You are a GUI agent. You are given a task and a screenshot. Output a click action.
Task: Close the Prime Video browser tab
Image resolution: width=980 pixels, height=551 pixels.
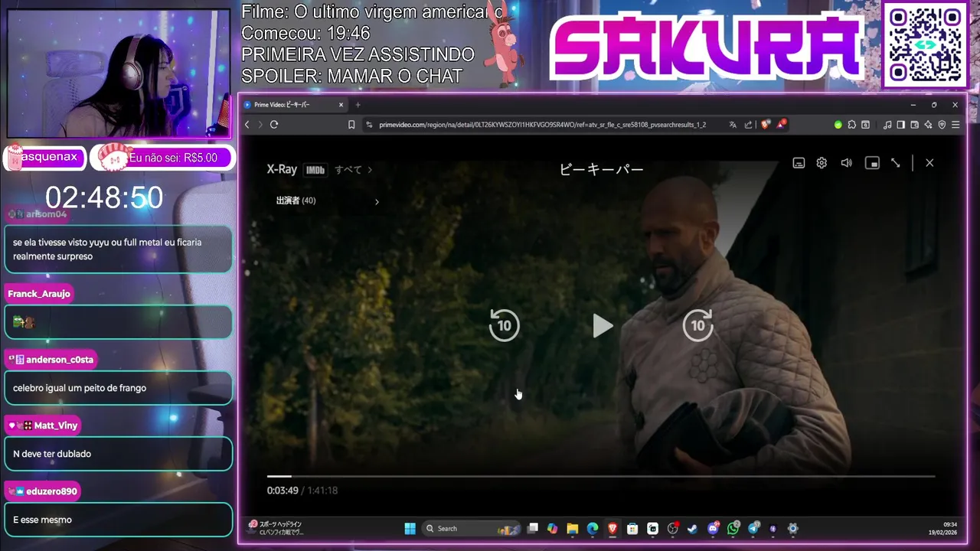341,105
